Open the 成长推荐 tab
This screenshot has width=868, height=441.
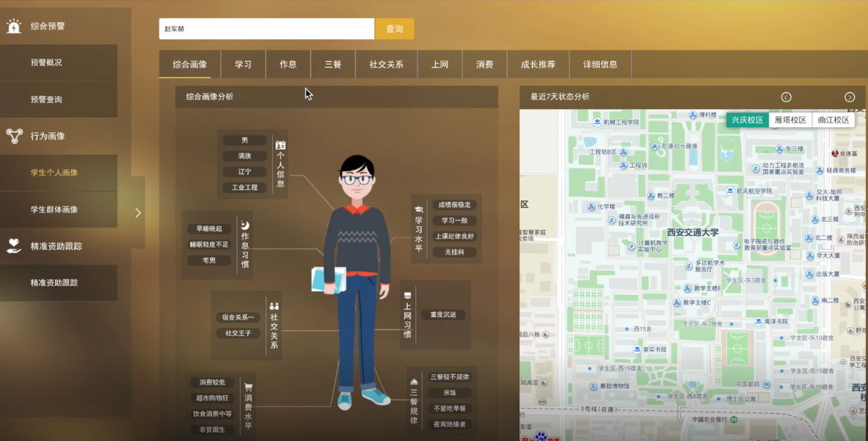coord(538,65)
